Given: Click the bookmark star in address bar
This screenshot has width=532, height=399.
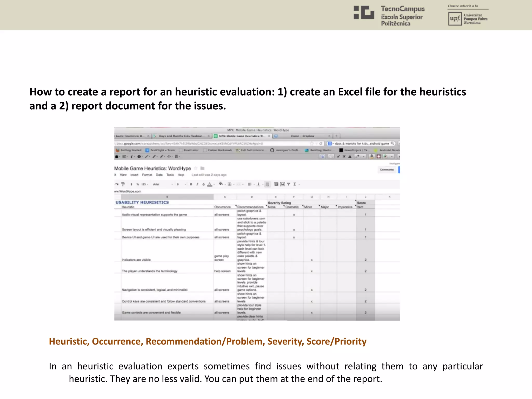Looking at the screenshot, I should (x=311, y=143).
